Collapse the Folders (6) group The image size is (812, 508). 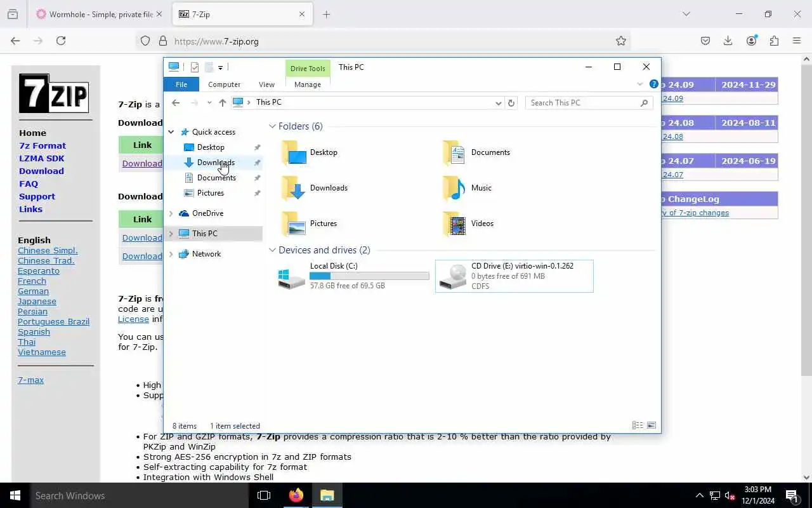(272, 126)
